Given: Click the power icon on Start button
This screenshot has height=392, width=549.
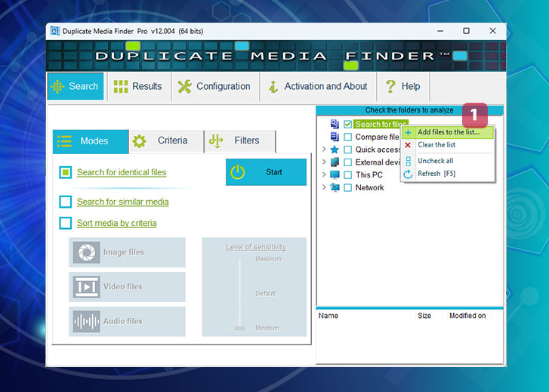Looking at the screenshot, I should (x=237, y=172).
